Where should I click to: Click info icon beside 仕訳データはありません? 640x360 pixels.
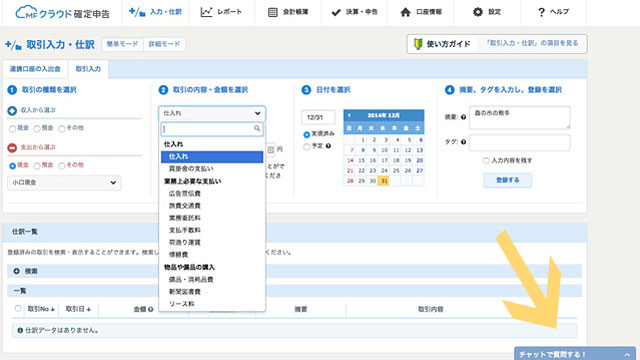click(20, 330)
